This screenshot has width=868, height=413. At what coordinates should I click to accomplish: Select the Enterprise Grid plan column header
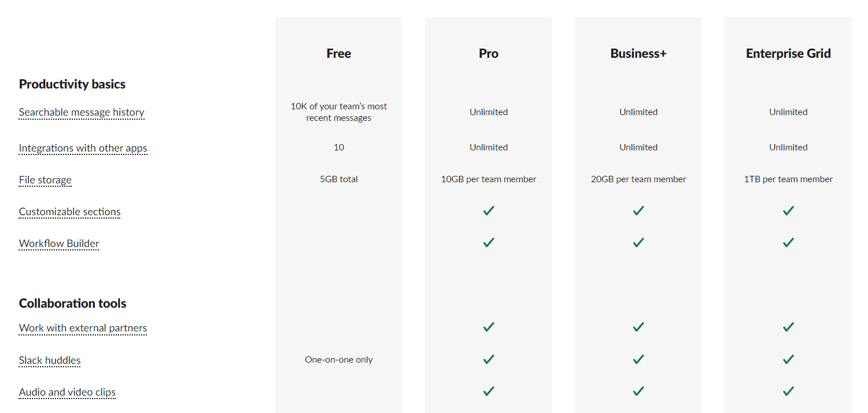point(788,53)
